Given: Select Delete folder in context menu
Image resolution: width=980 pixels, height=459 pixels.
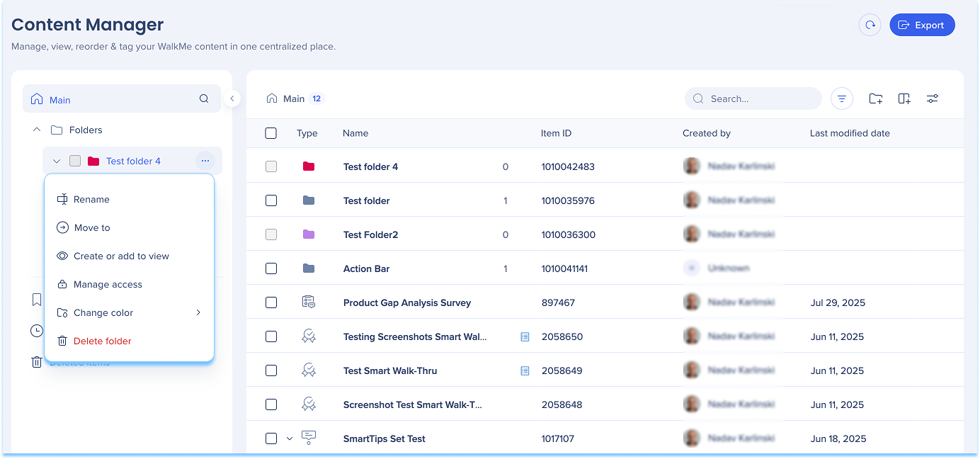Looking at the screenshot, I should coord(102,341).
